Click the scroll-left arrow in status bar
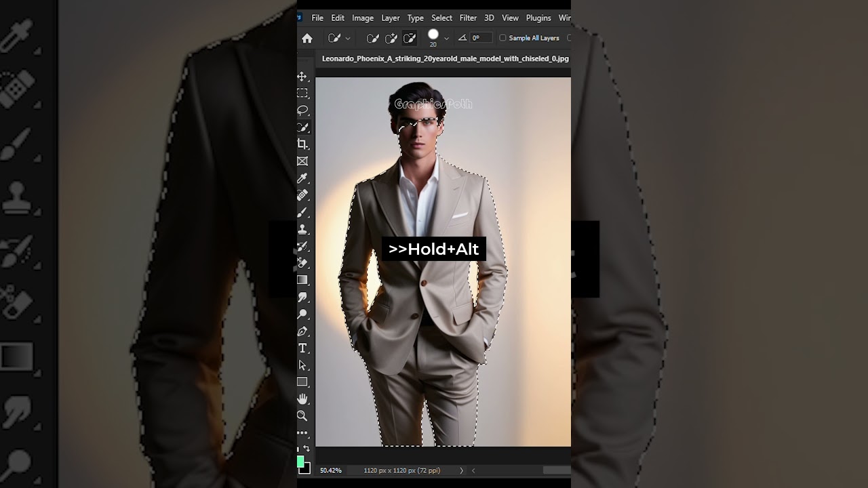868x488 pixels. pos(473,470)
